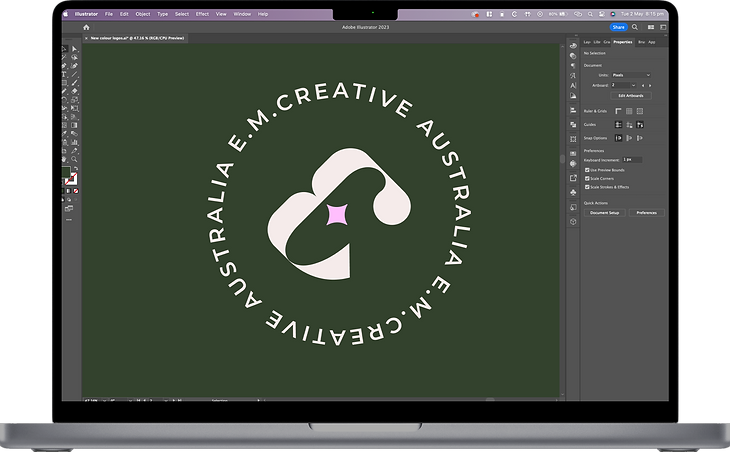Open the Effect menu

pyautogui.click(x=202, y=14)
